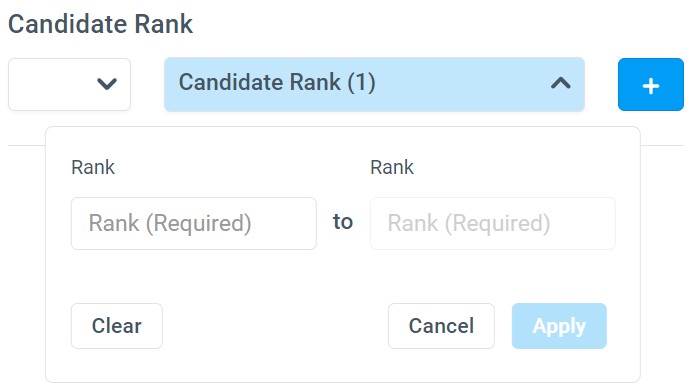Viewport: 690px width, 388px height.
Task: Toggle the Candidate Rank (1) filter dropdown
Action: coord(374,84)
